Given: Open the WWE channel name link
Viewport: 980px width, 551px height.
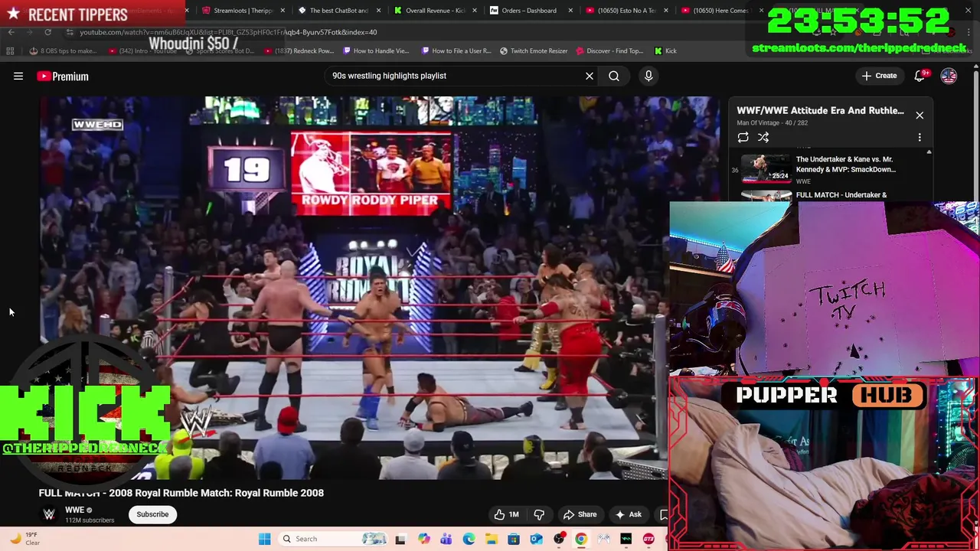Looking at the screenshot, I should (74, 510).
